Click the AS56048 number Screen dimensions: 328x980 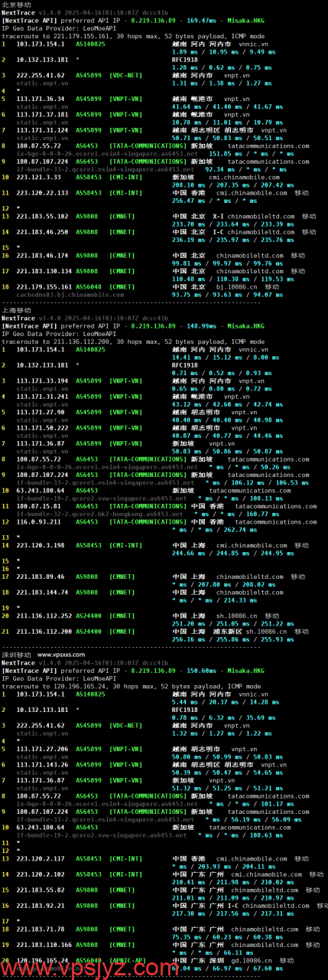pyautogui.click(x=90, y=287)
